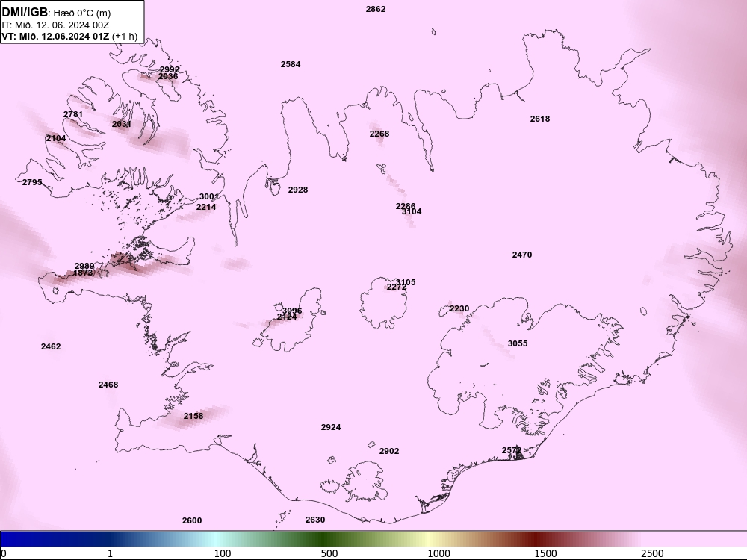Click the legend label 500
The image size is (747, 560).
(x=329, y=553)
